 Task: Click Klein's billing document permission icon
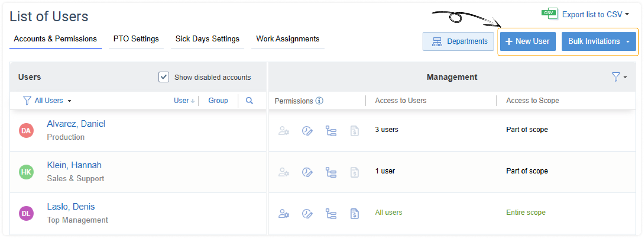[x=355, y=172]
